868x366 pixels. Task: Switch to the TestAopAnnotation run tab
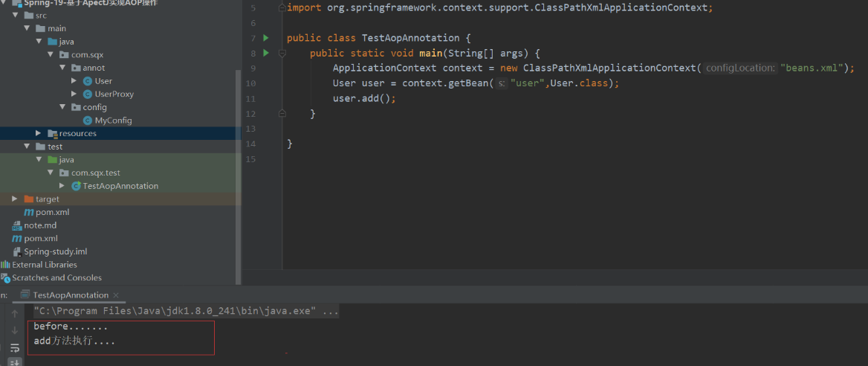pyautogui.click(x=71, y=295)
